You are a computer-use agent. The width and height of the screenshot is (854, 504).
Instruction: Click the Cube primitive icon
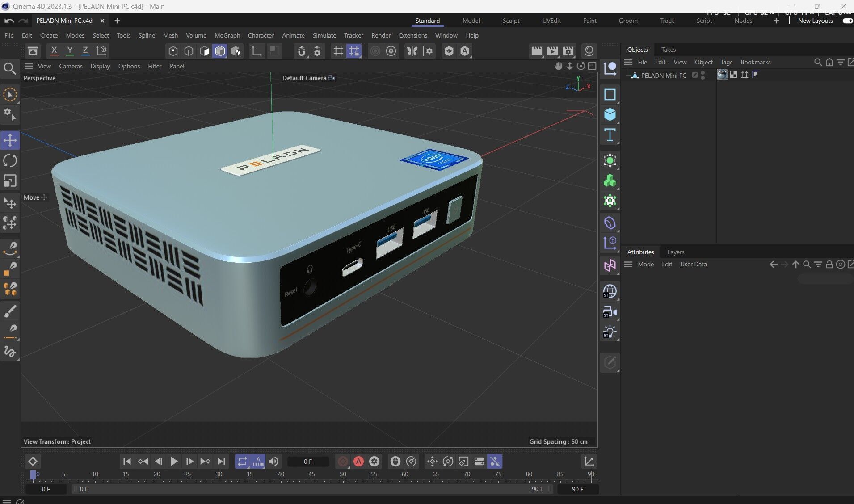point(610,115)
